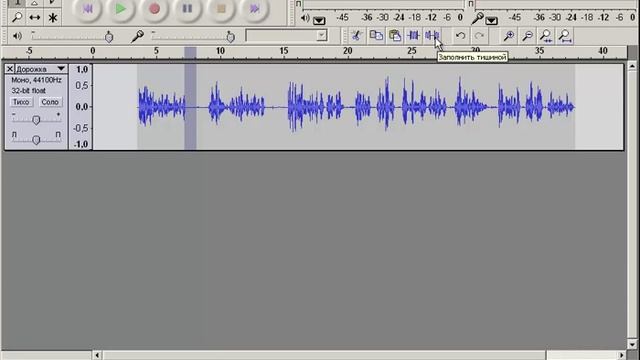Image resolution: width=640 pixels, height=360 pixels.
Task: Begin recording with the red Record button
Action: pos(154,9)
